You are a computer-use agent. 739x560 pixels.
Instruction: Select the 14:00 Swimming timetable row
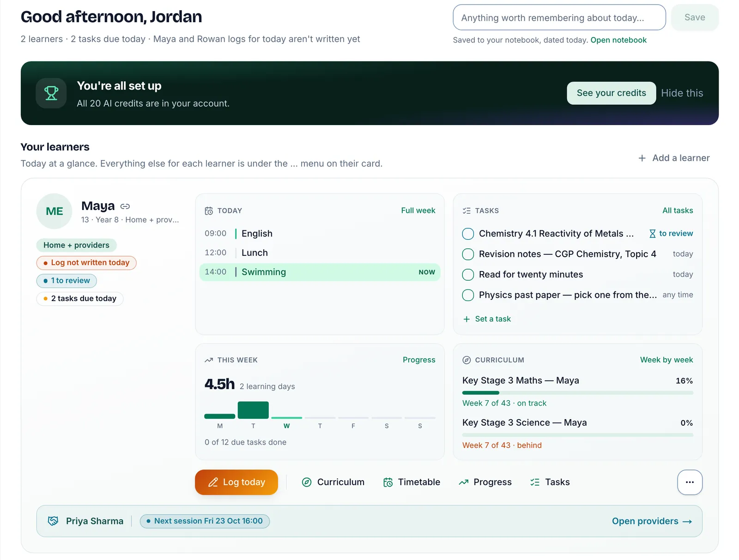click(320, 272)
